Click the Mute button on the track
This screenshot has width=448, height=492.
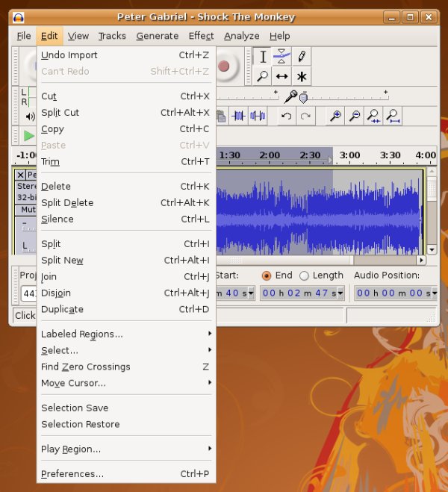coord(28,210)
